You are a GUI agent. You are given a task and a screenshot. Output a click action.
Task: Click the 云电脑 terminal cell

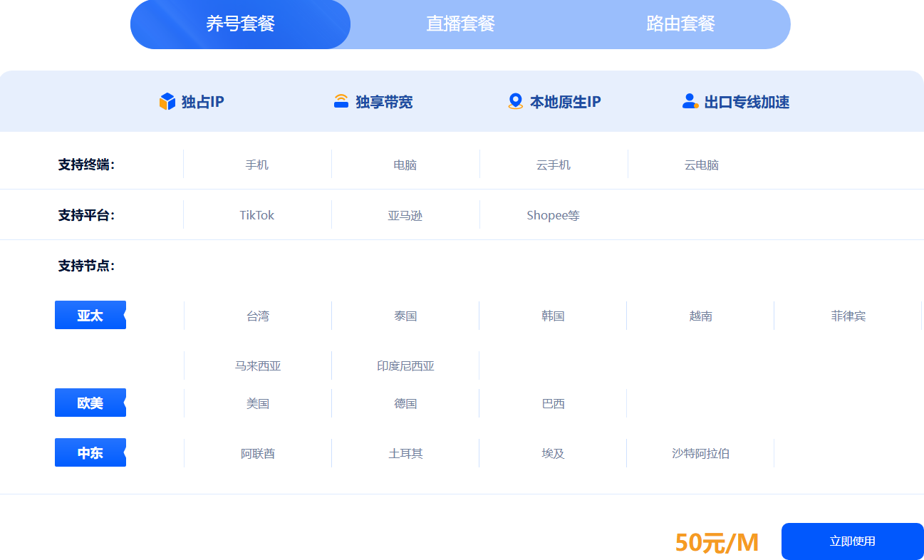point(702,165)
